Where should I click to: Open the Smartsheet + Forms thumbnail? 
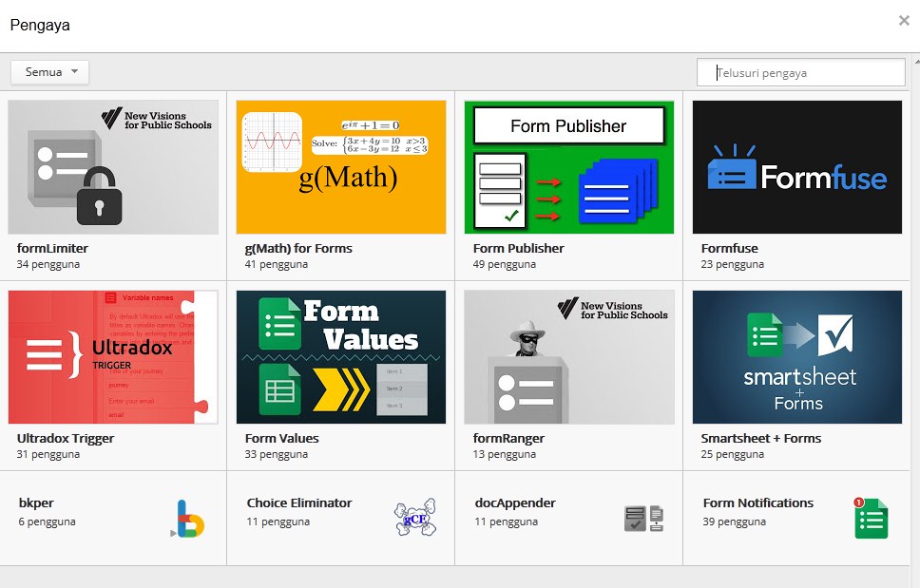pyautogui.click(x=796, y=357)
